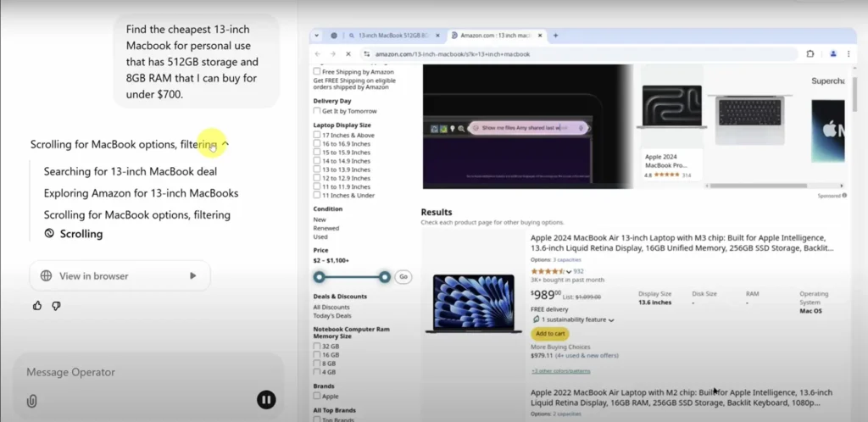Give a thumbs up rating
This screenshot has height=422, width=868.
click(x=37, y=306)
